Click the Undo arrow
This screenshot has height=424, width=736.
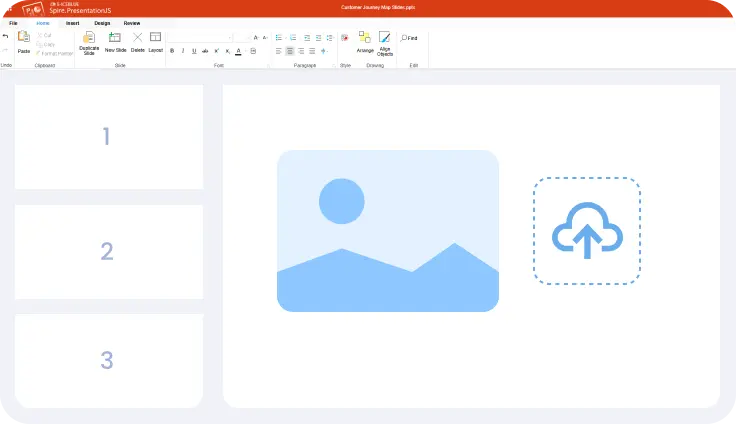tap(5, 37)
